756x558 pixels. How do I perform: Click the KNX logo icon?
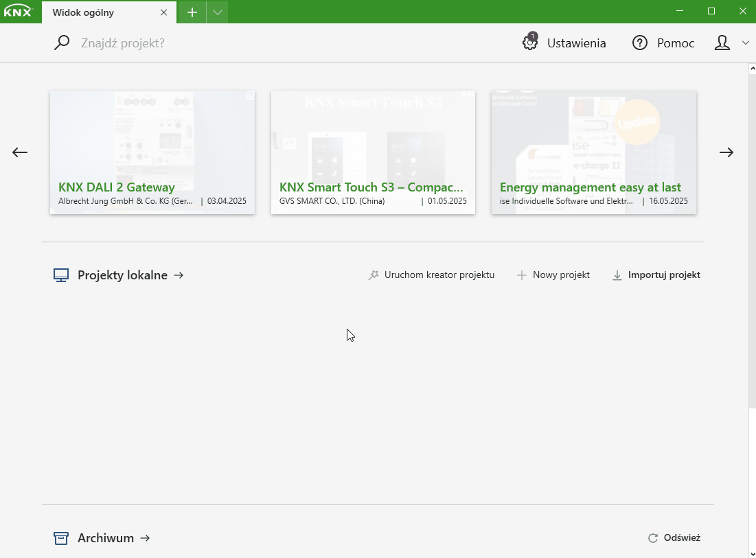point(18,12)
